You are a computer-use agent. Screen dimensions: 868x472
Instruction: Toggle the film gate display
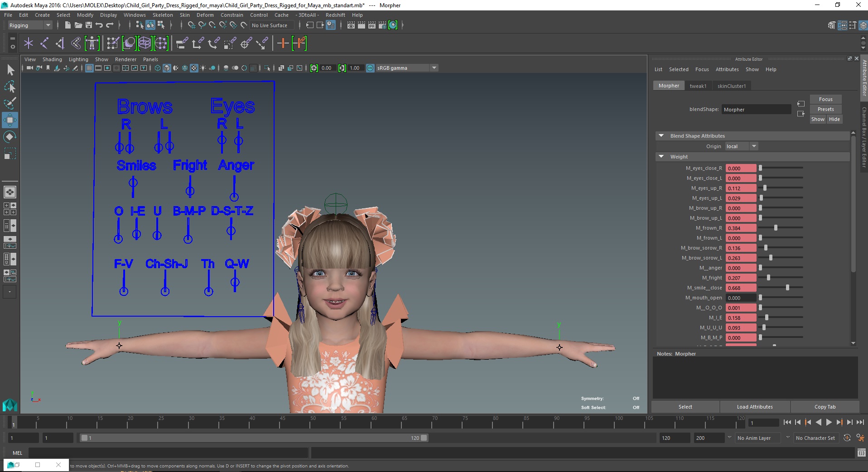[98, 68]
